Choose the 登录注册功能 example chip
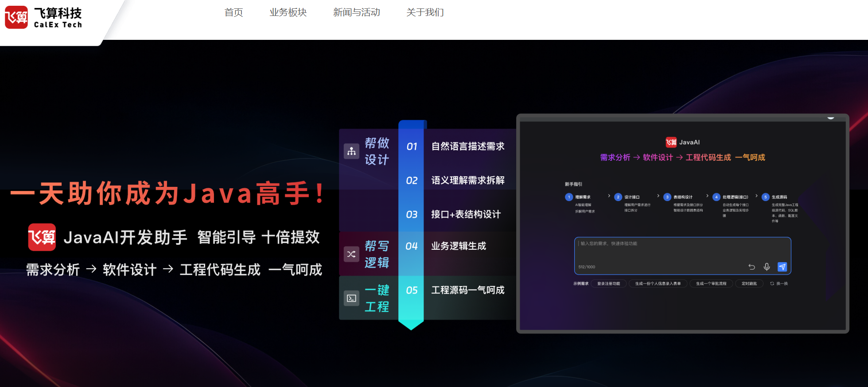Screen dimensions: 868x387 tap(609, 284)
